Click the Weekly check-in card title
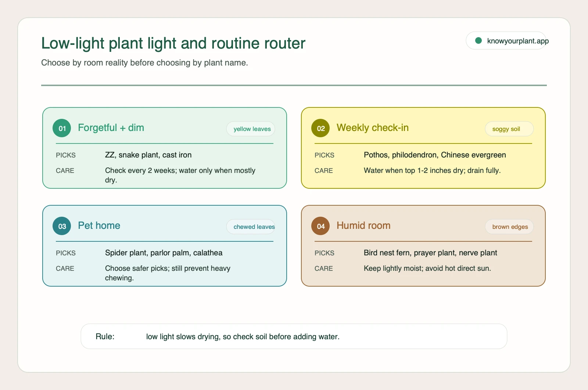 tap(373, 128)
